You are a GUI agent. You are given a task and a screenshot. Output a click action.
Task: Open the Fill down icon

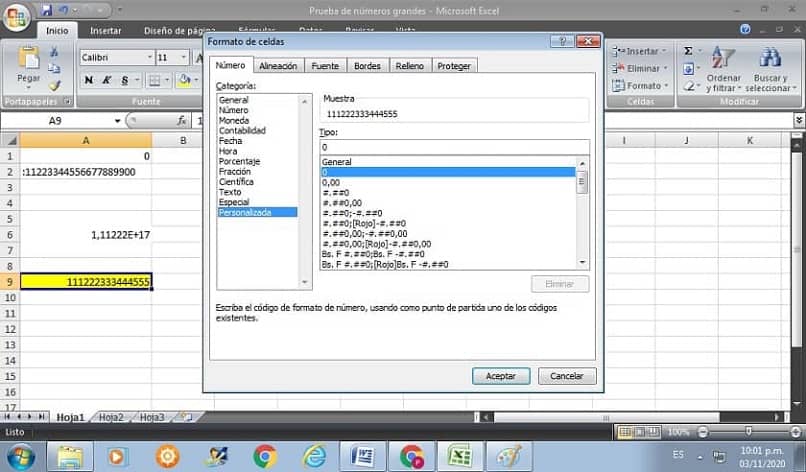point(688,68)
